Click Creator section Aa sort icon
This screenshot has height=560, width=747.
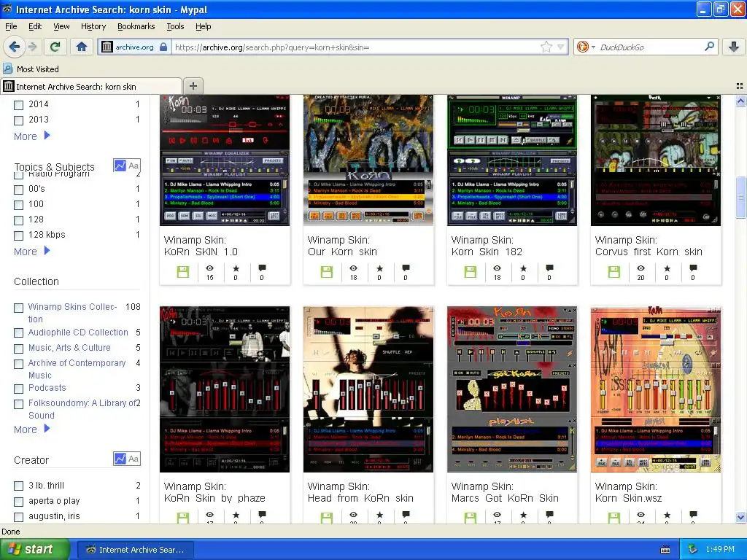[x=134, y=459]
